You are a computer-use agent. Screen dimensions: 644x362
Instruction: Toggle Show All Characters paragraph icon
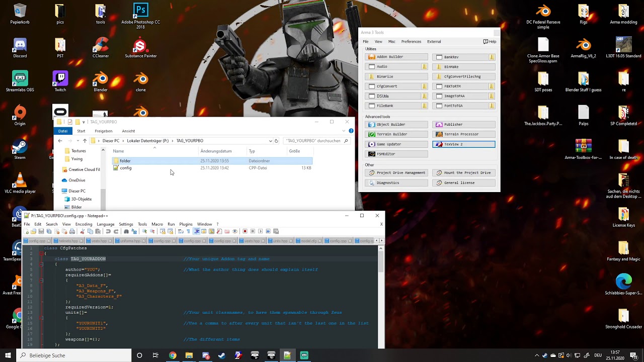188,231
